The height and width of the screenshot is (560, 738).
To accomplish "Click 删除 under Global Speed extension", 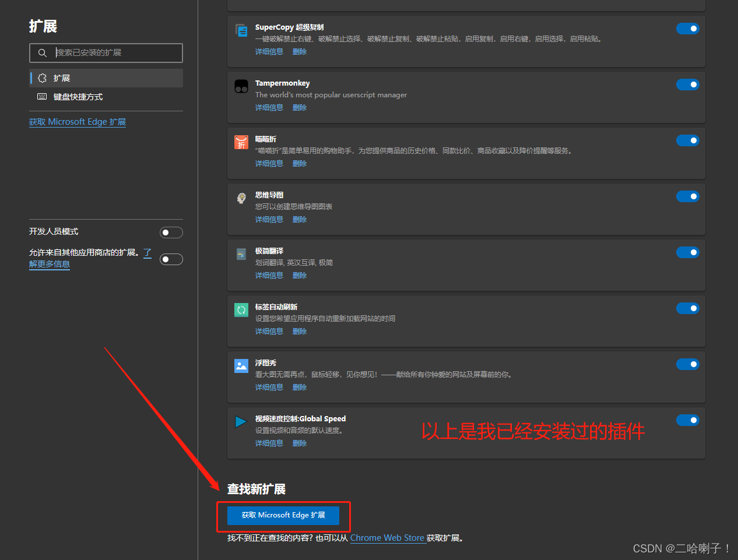I will pyautogui.click(x=300, y=443).
